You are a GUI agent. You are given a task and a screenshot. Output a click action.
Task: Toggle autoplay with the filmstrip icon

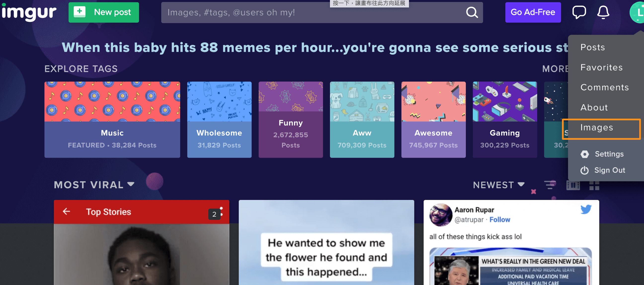pyautogui.click(x=573, y=186)
